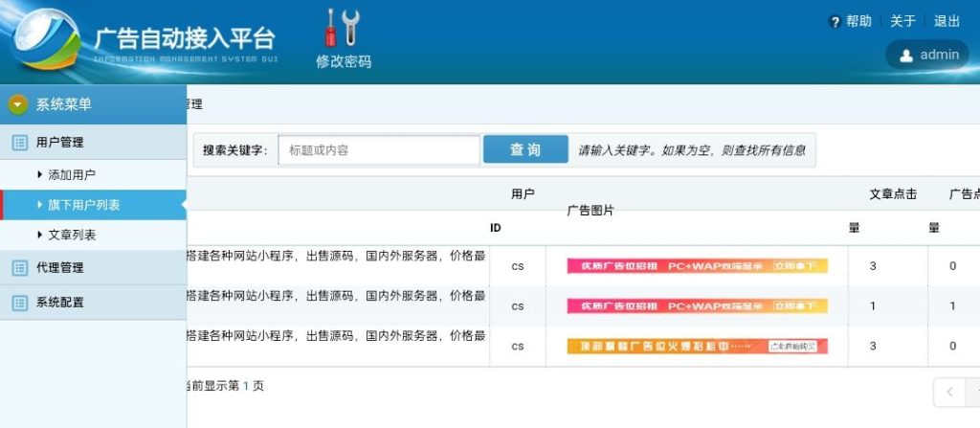Expand the 文章列表 arrow marker
Screen dimensions: 980x428
click(x=39, y=235)
